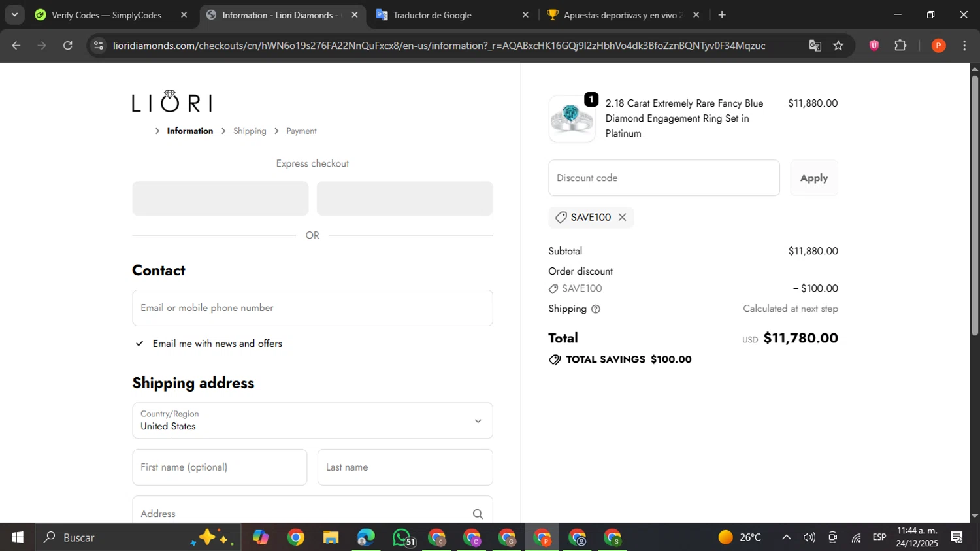Click the address search magnifier icon
This screenshot has width=980, height=551.
[x=478, y=514]
